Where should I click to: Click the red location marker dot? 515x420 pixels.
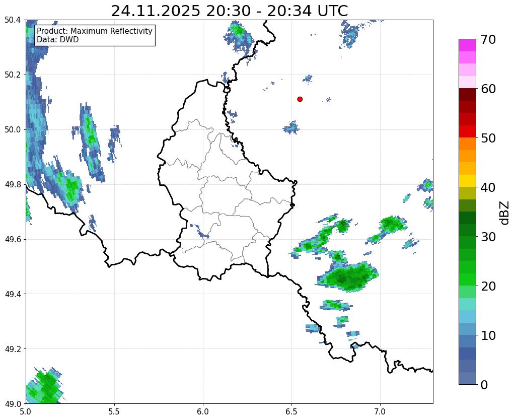(x=300, y=99)
